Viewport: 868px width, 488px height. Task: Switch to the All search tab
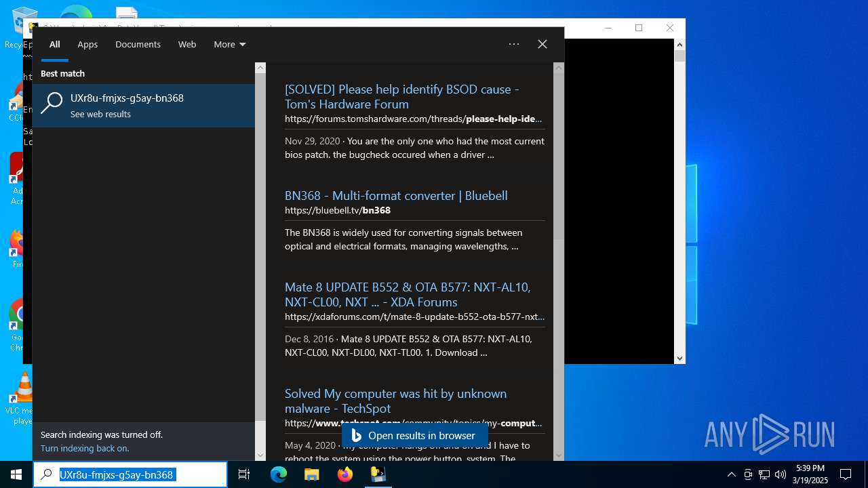pyautogui.click(x=55, y=44)
